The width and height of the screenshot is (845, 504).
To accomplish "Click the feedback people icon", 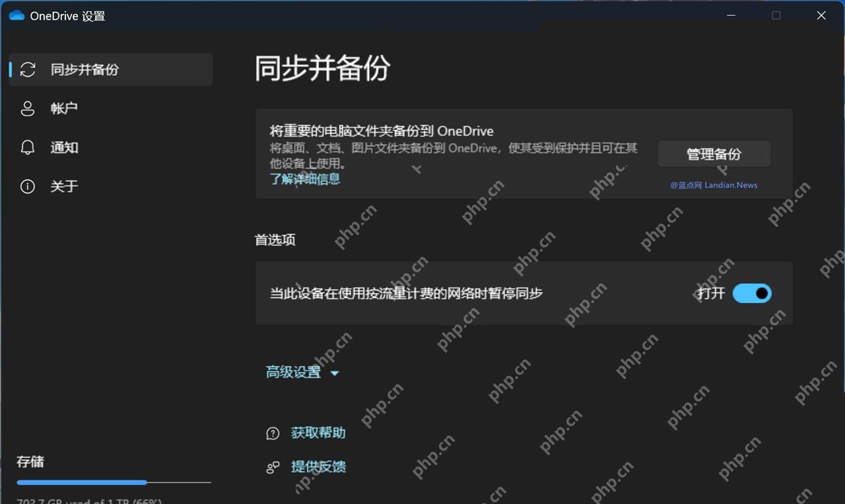I will coord(273,467).
